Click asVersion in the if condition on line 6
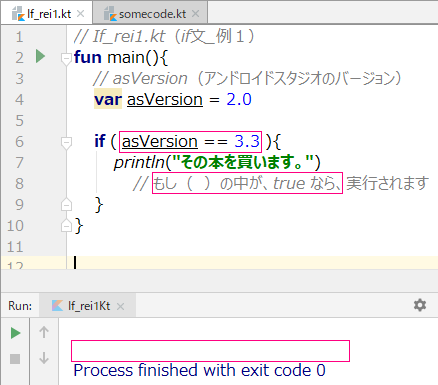The height and width of the screenshot is (385, 438). [160, 141]
